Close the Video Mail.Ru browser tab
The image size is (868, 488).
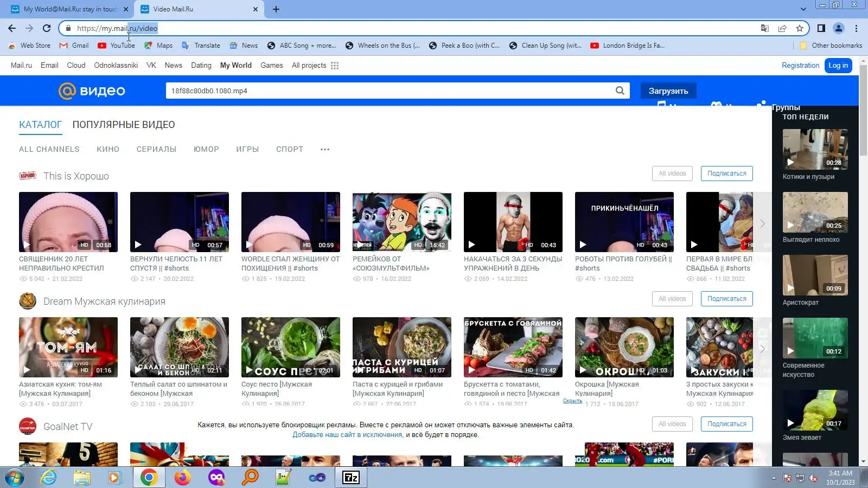[256, 9]
